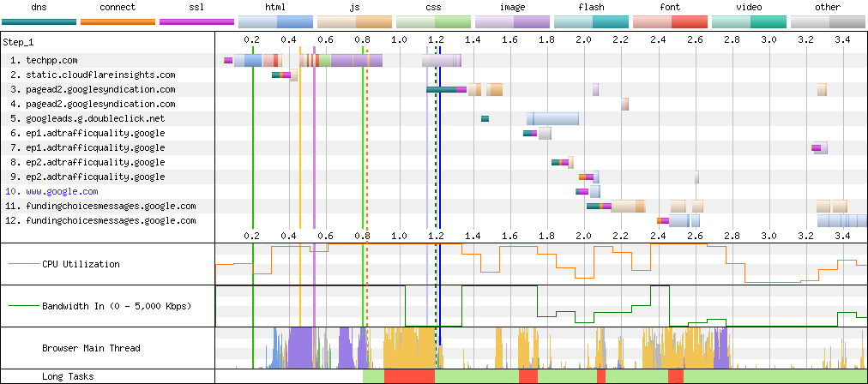
Task: Open request 2. static.cloudflareinsights.com
Action: click(93, 75)
